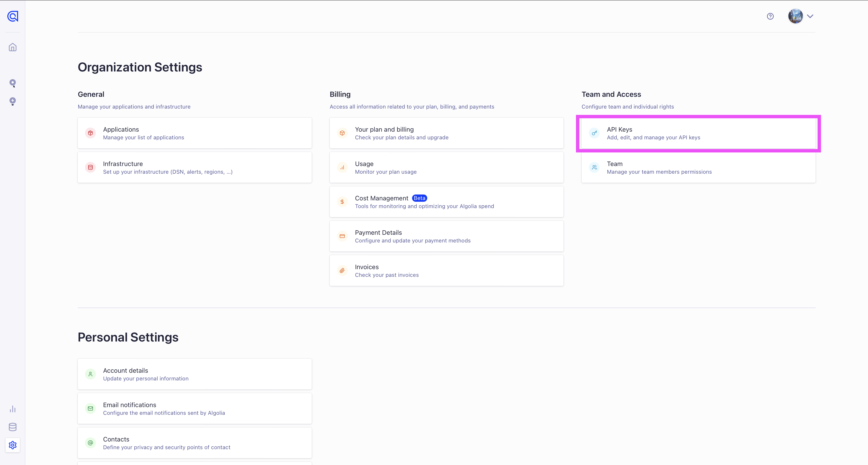This screenshot has height=465, width=868.
Task: Open Email notifications settings
Action: point(194,409)
